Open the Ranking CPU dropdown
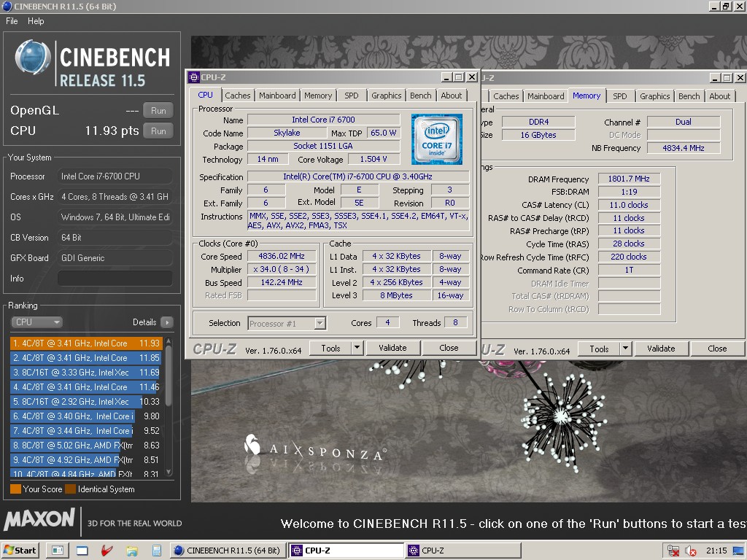 (36, 322)
